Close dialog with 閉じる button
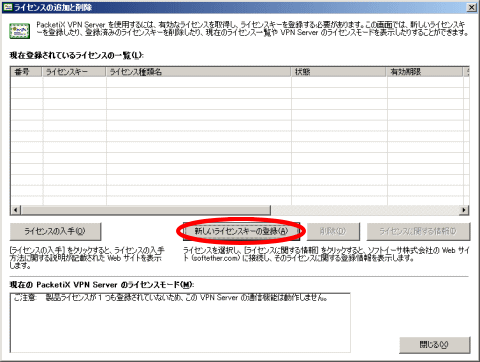Screen dimensions: 480x362 pyautogui.click(x=435, y=345)
